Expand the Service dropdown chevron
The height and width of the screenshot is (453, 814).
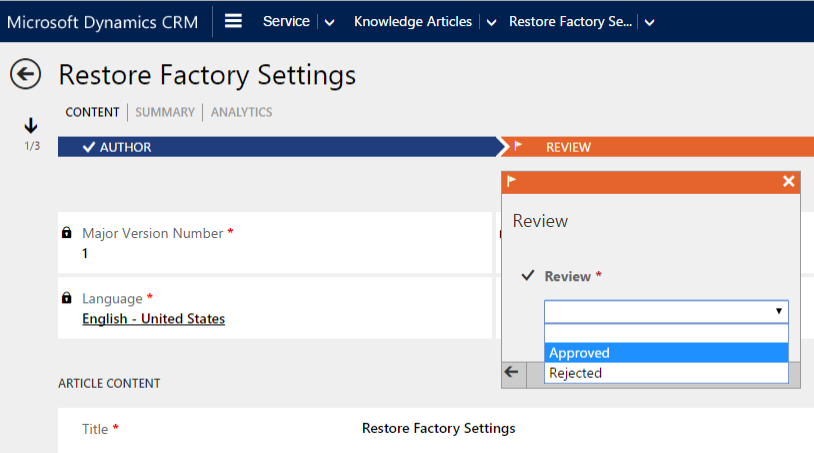pos(329,22)
